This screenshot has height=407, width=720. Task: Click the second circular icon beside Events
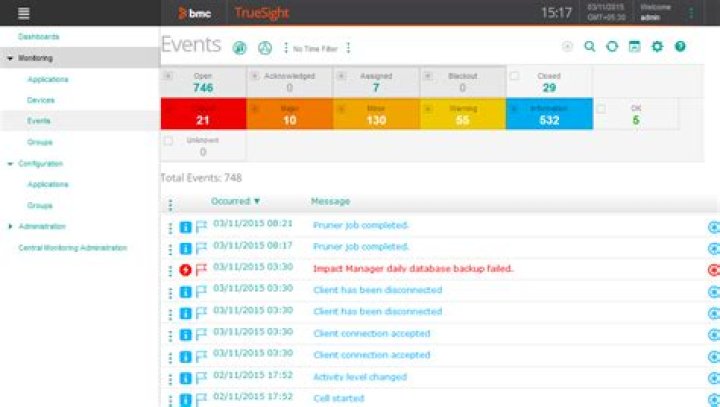(x=264, y=47)
